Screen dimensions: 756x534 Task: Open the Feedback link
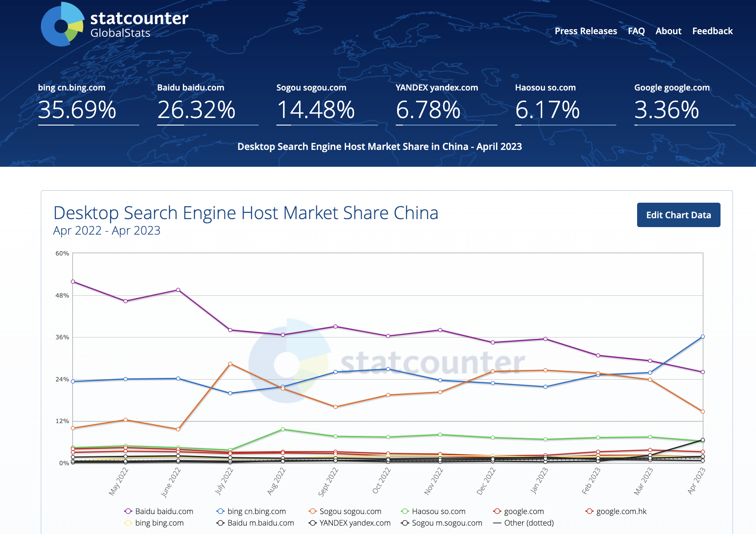tap(712, 31)
